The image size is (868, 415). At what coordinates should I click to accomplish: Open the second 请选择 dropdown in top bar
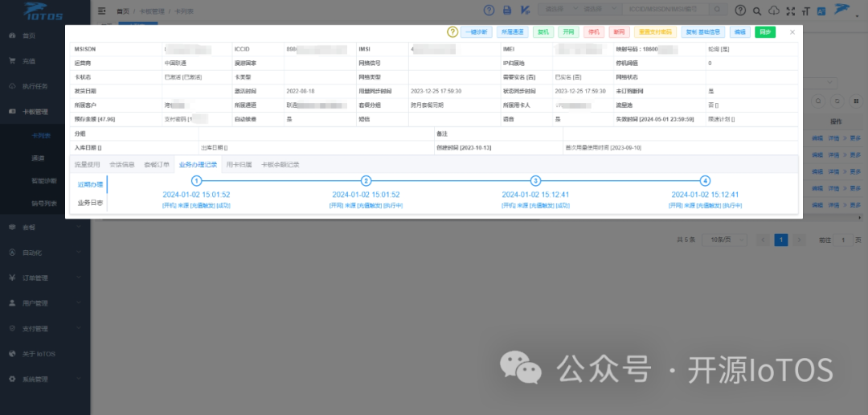coord(601,10)
